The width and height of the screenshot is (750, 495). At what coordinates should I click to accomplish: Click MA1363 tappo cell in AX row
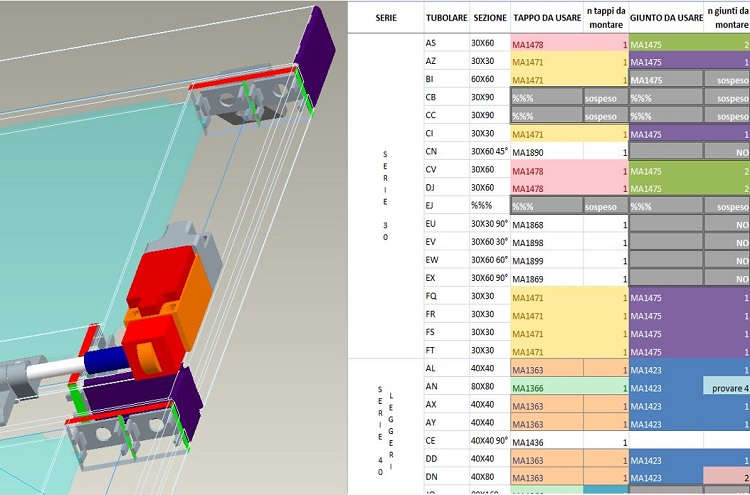tap(547, 405)
